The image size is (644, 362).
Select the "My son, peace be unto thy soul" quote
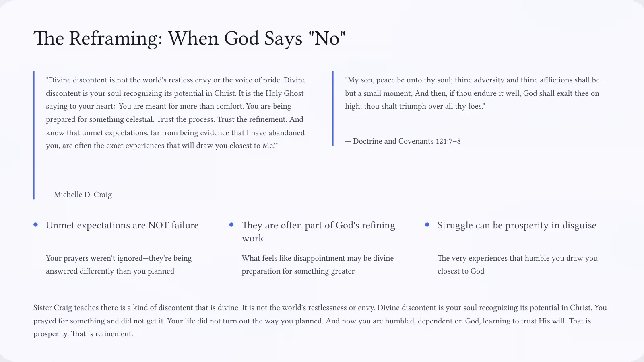click(472, 93)
